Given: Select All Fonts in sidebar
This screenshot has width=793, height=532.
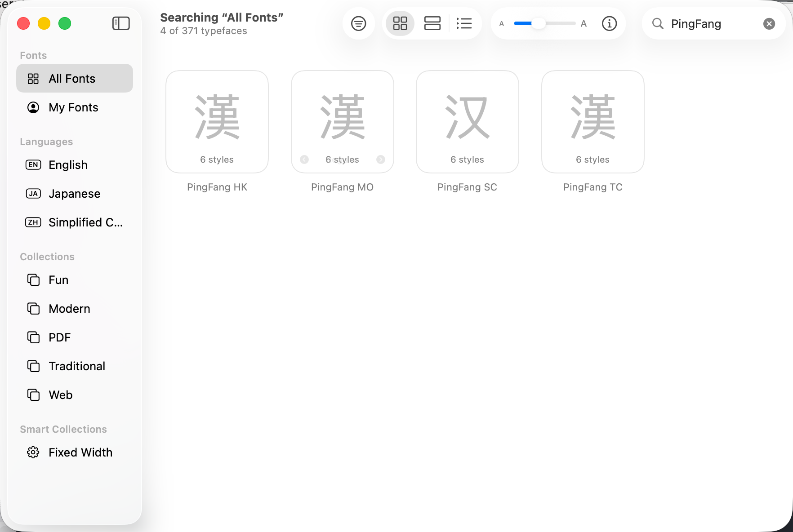Looking at the screenshot, I should coord(75,78).
